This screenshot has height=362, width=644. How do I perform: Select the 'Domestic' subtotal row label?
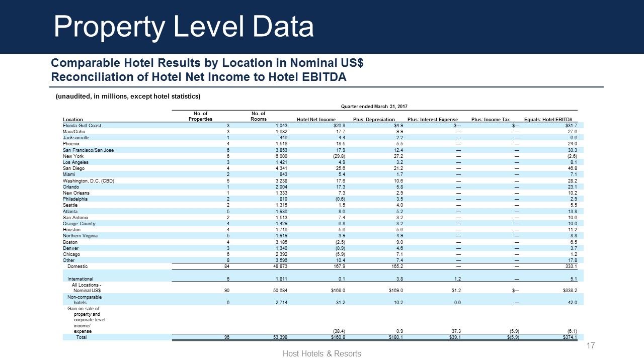pyautogui.click(x=78, y=266)
